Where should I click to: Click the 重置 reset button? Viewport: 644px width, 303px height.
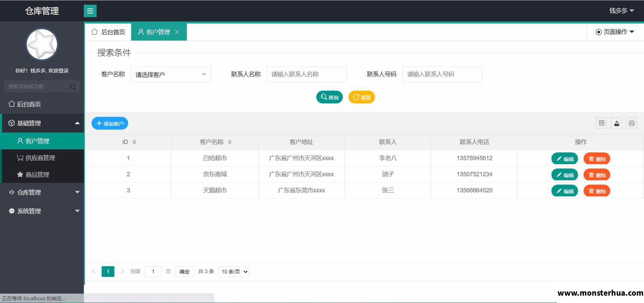click(362, 97)
